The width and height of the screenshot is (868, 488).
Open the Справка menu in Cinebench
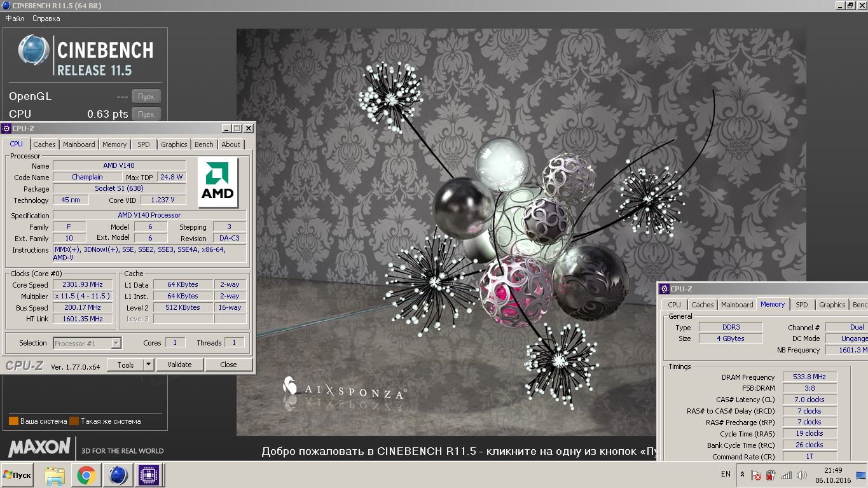pos(46,18)
